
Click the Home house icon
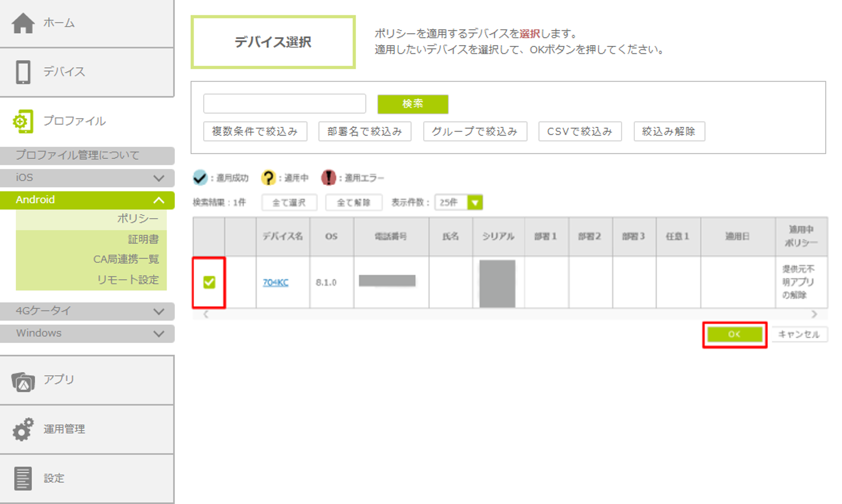(x=23, y=23)
